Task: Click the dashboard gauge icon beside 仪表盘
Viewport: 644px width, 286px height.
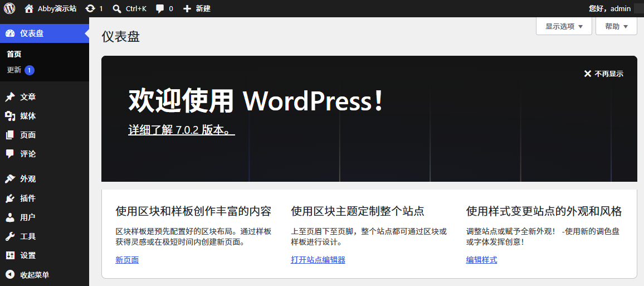Action: click(10, 33)
